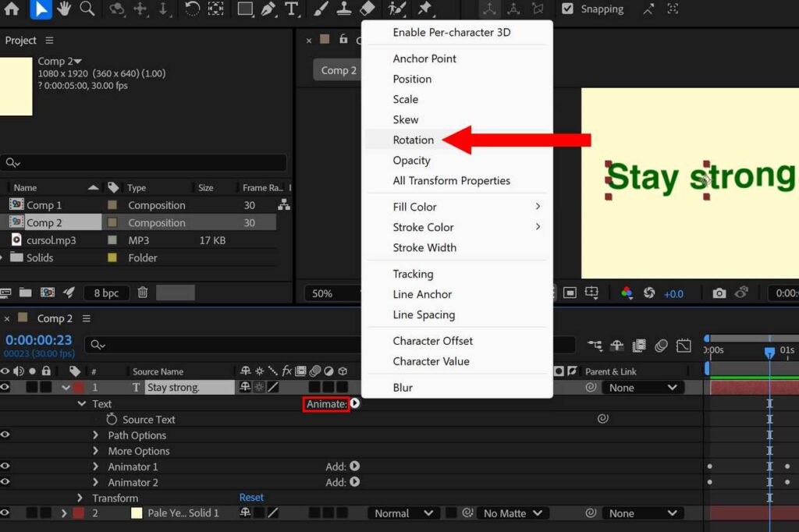Click the Source Text stopwatch
The image size is (799, 532).
tap(112, 419)
